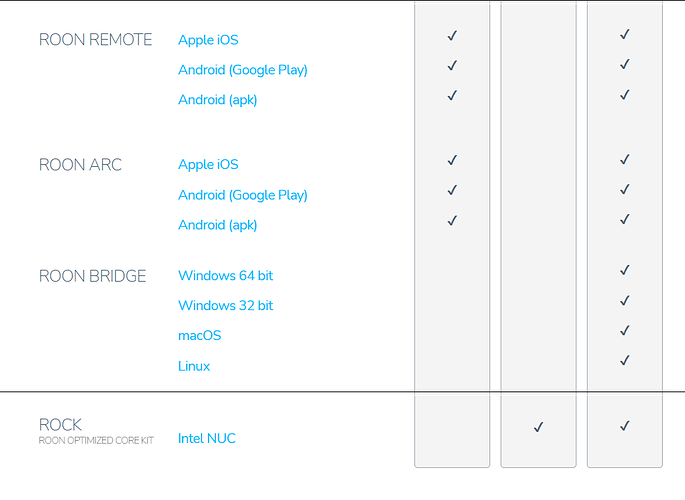Open the Roon Remote Apple iOS link
Image resolution: width=685 pixels, height=500 pixels.
point(208,40)
